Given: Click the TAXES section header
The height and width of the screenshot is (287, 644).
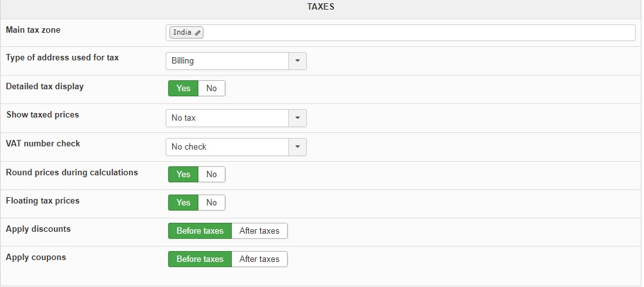Looking at the screenshot, I should [321, 7].
